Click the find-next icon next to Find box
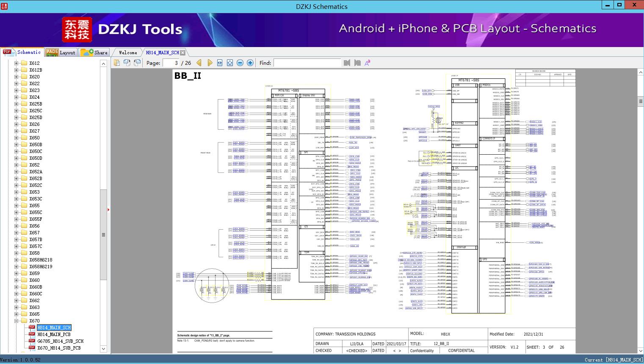This screenshot has width=644, height=364. pyautogui.click(x=357, y=63)
